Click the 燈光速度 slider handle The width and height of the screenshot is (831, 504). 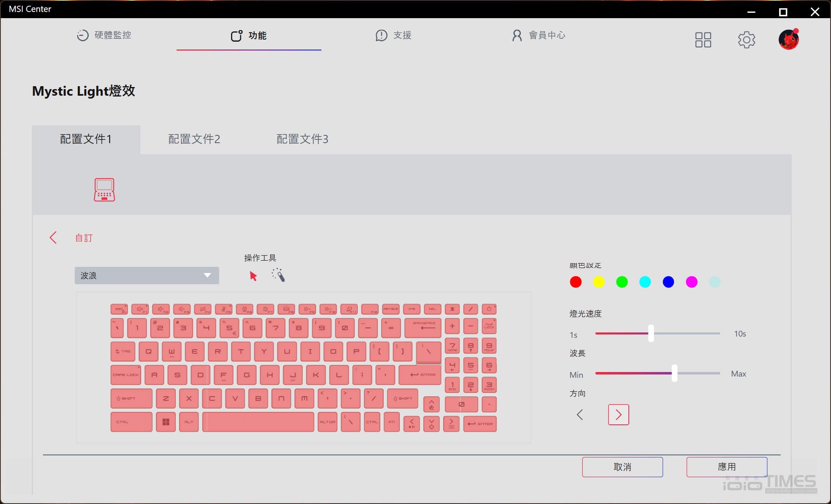(x=651, y=333)
